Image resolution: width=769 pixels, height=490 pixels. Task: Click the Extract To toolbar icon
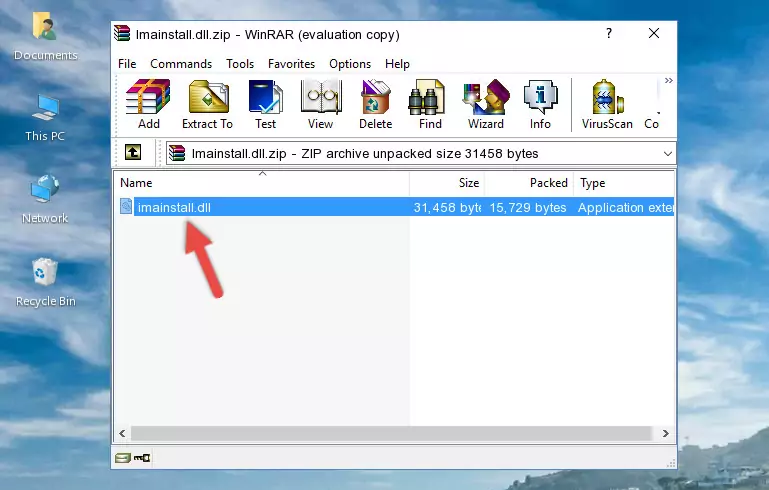tap(207, 104)
